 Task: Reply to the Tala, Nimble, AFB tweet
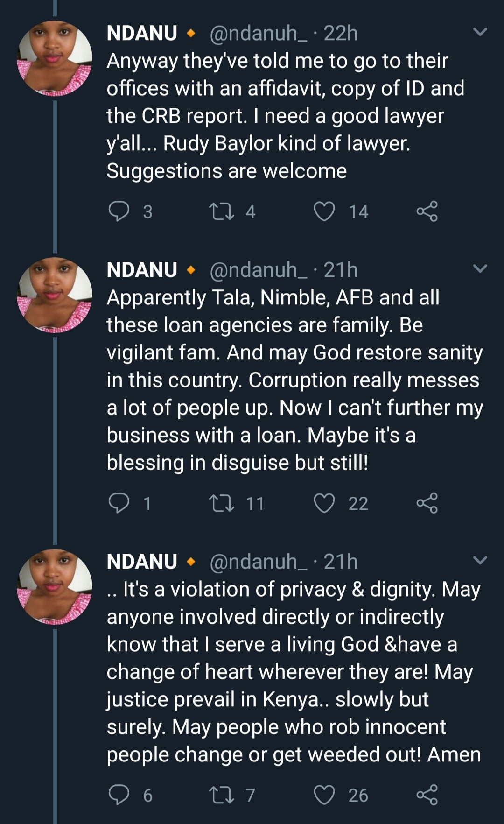pyautogui.click(x=119, y=503)
